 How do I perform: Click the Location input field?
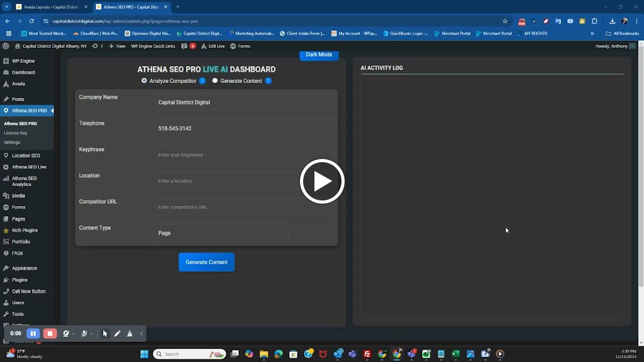click(245, 181)
